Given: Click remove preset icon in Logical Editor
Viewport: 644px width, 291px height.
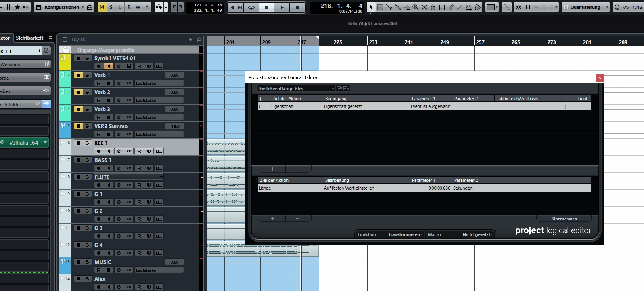Looking at the screenshot, I should click(x=346, y=88).
